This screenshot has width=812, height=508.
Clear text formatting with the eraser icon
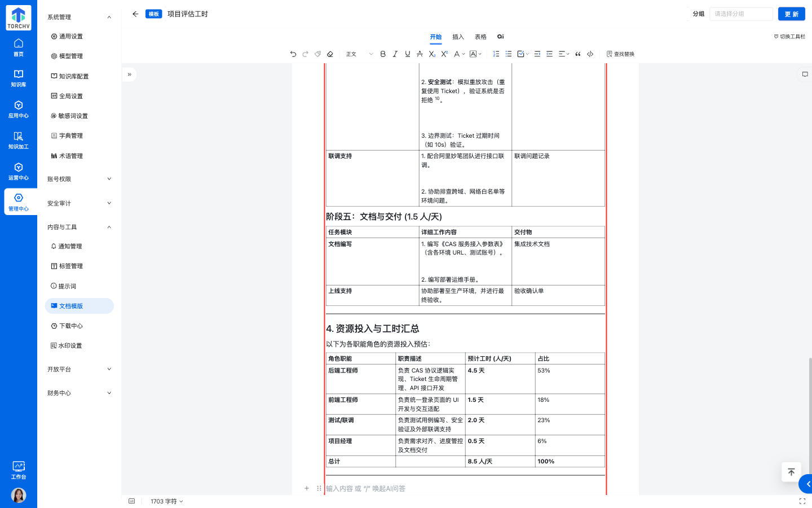point(330,54)
